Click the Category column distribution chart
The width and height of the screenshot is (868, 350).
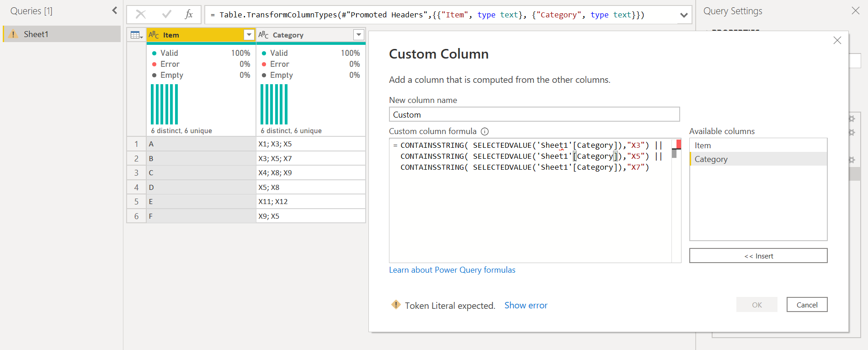(274, 104)
